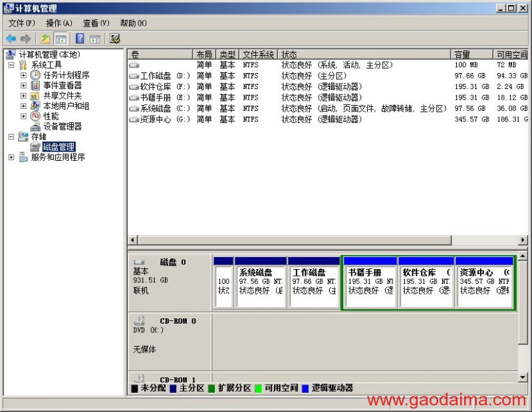Collapse the 存储 tree node
This screenshot has width=532, height=412.
coord(11,137)
